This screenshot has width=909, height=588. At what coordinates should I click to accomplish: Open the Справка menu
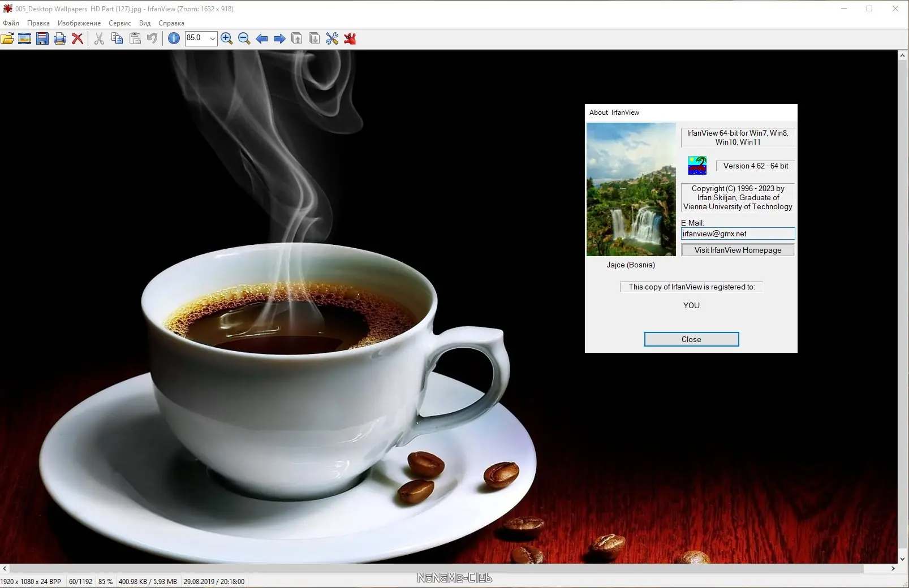[171, 23]
